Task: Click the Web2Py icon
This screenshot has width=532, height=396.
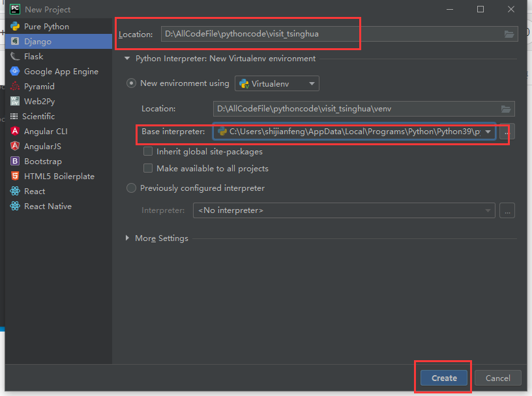Action: click(15, 101)
